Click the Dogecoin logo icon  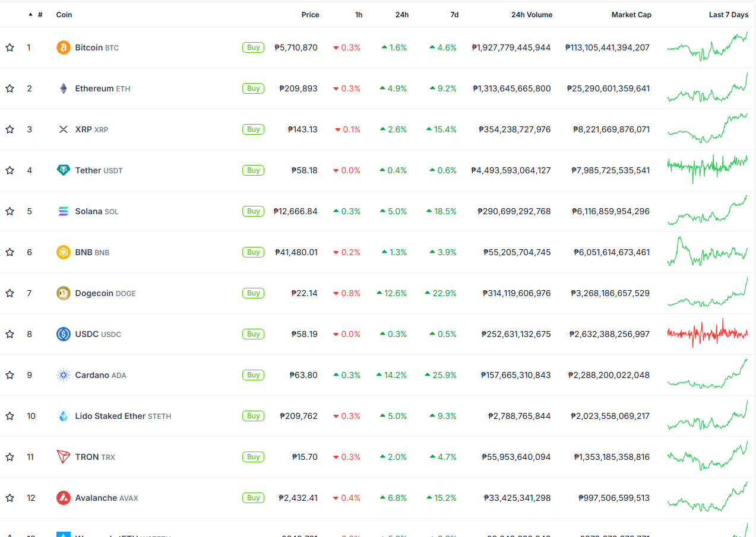coord(64,293)
